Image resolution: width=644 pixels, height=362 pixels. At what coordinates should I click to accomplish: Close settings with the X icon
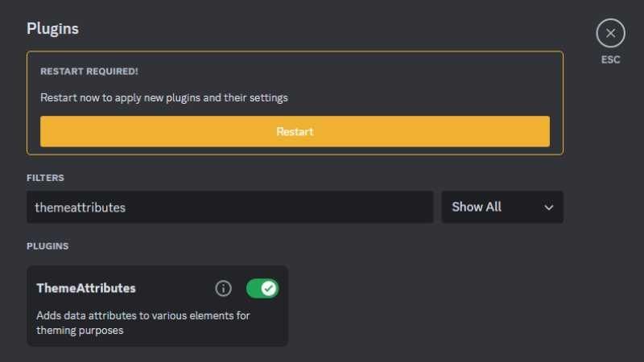[610, 33]
